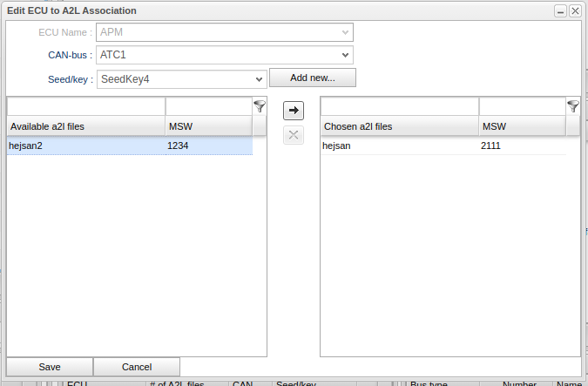This screenshot has width=588, height=386.
Task: Collapse the dialog using the minimize icon
Action: click(561, 10)
